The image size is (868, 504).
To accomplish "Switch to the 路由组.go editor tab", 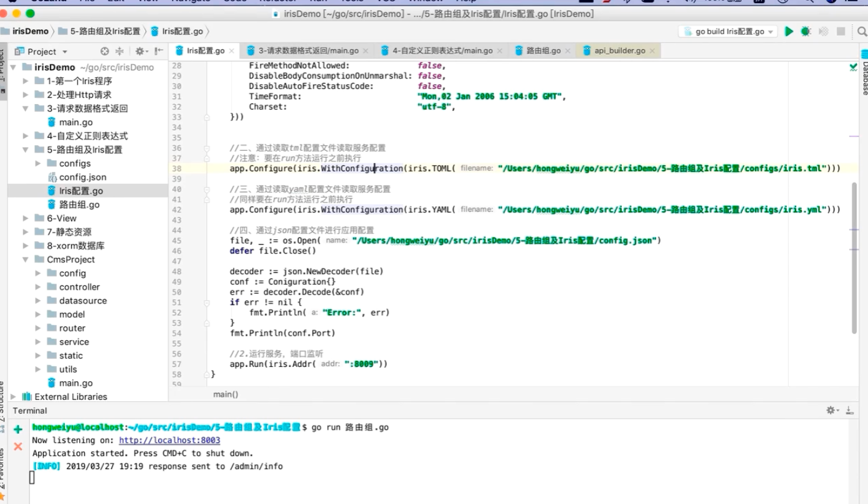I will click(543, 50).
